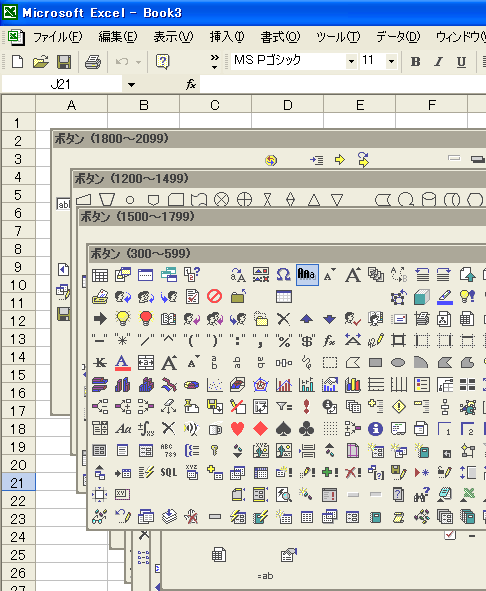This screenshot has height=591, width=486.
Task: Click the ABC 789 icon
Action: point(169,450)
